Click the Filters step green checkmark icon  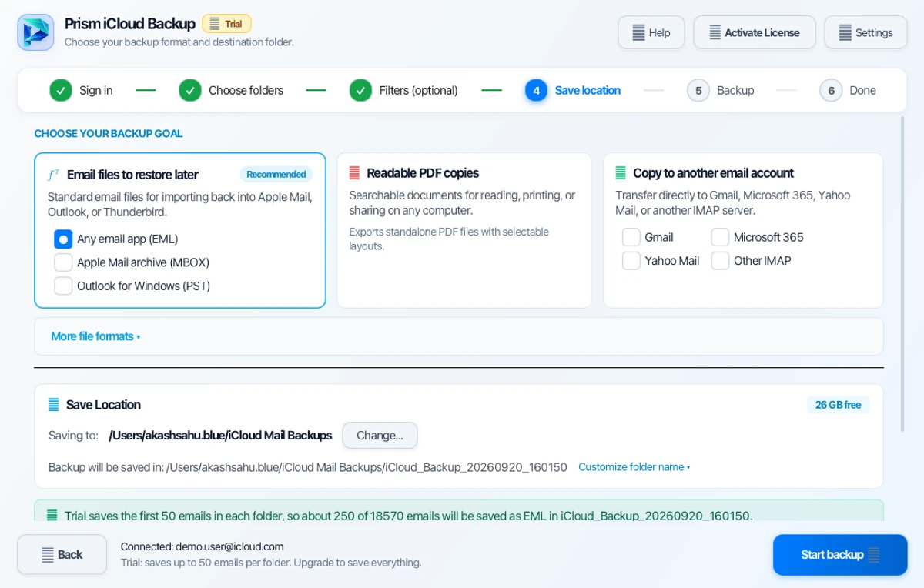[360, 90]
